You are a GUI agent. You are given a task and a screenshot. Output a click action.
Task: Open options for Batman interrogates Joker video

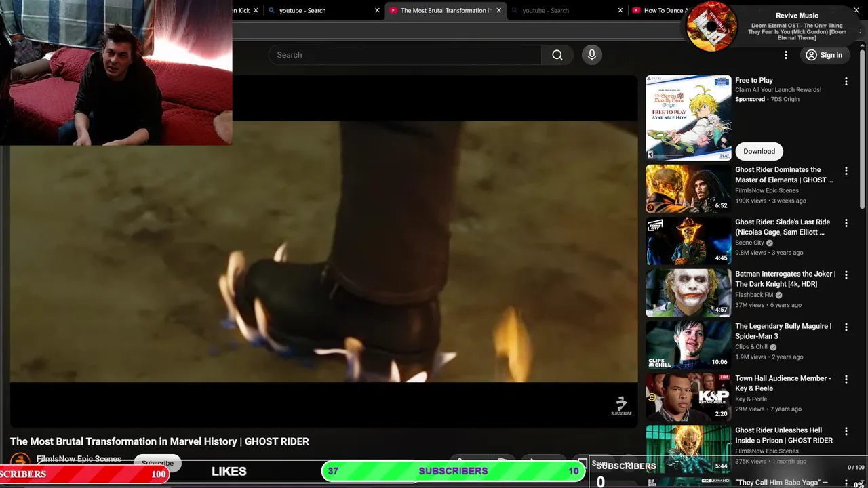point(846,275)
